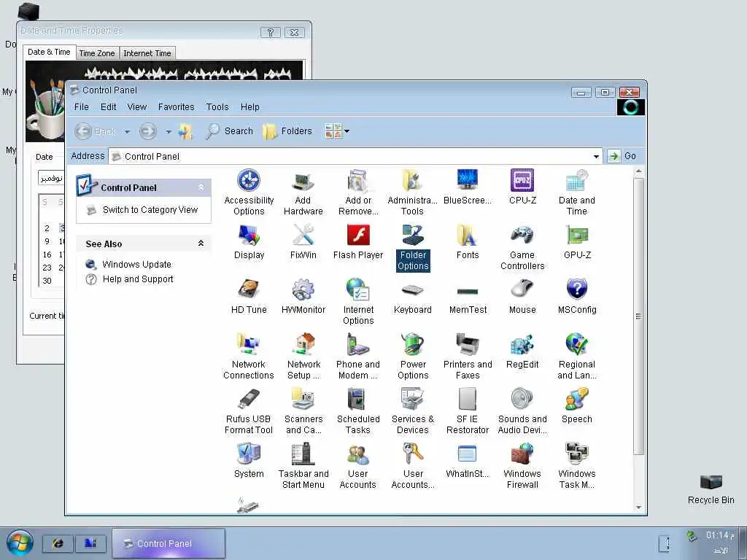
Task: Launch BlueScreen viewer icon
Action: click(x=468, y=187)
